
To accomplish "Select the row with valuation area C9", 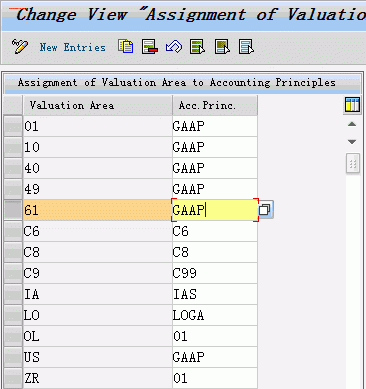I will 13,273.
